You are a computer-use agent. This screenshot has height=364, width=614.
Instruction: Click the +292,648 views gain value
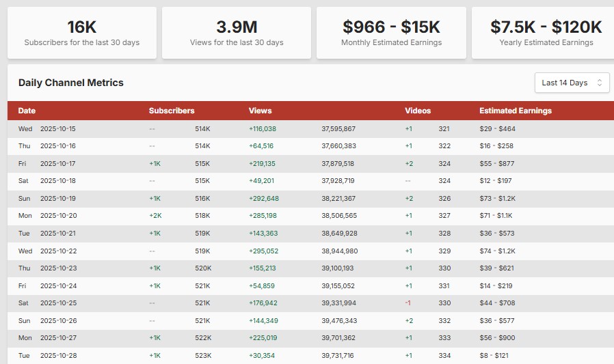pos(264,199)
